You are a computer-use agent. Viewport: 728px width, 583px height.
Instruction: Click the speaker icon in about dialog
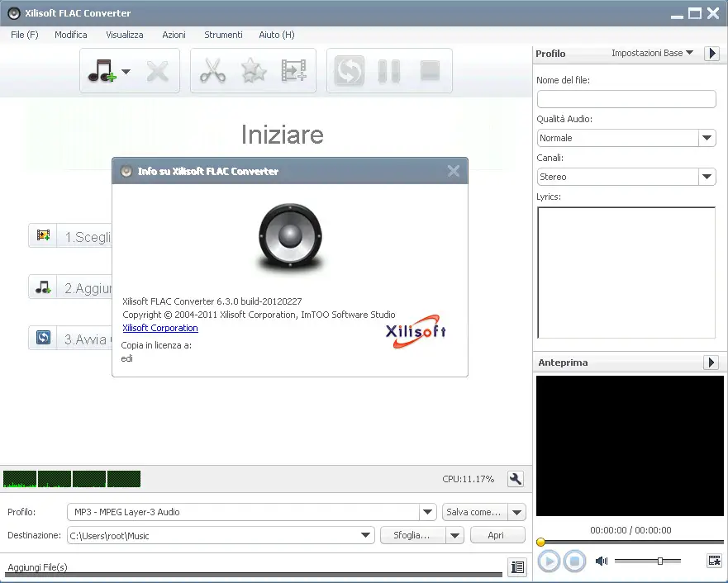pos(290,236)
